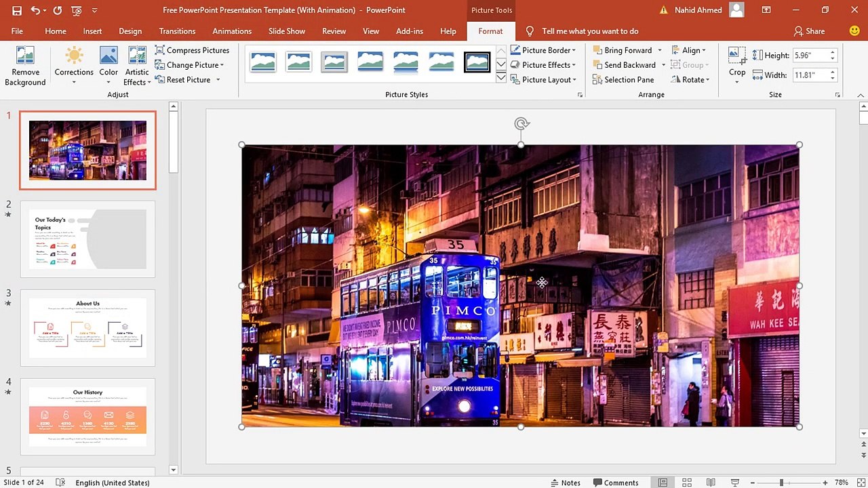Open the Color options for the picture
Image resolution: width=868 pixels, height=488 pixels.
108,66
